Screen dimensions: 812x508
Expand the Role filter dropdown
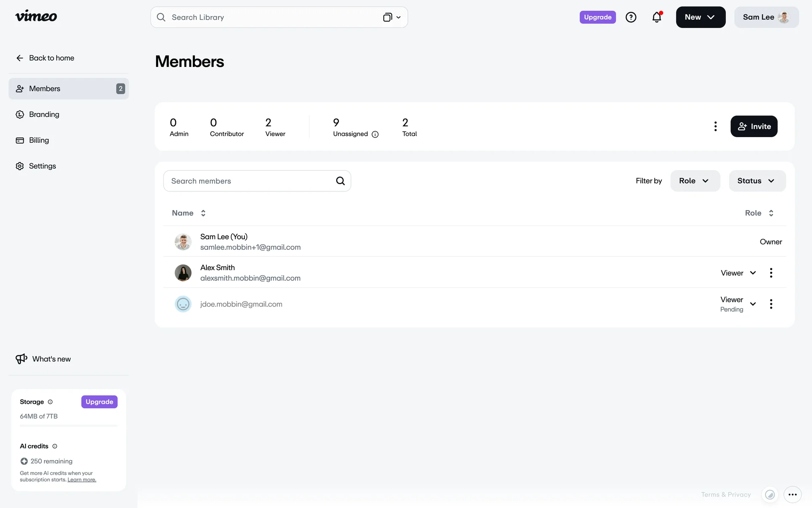click(694, 181)
